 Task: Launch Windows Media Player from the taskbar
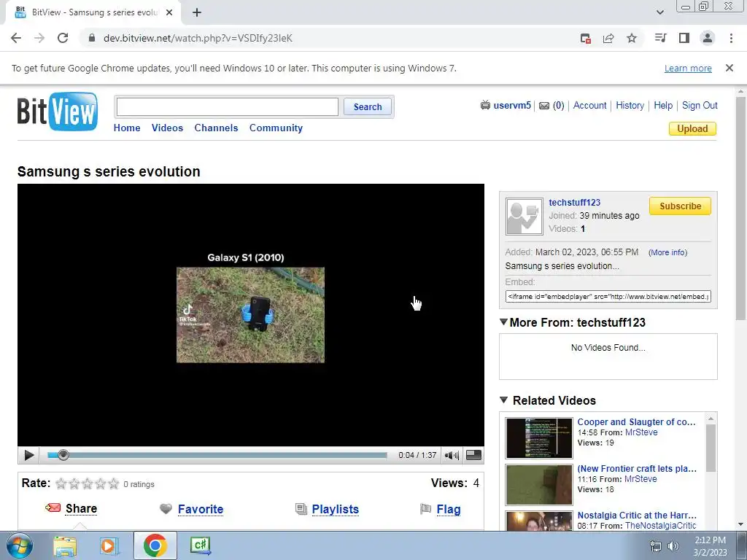pos(109,545)
